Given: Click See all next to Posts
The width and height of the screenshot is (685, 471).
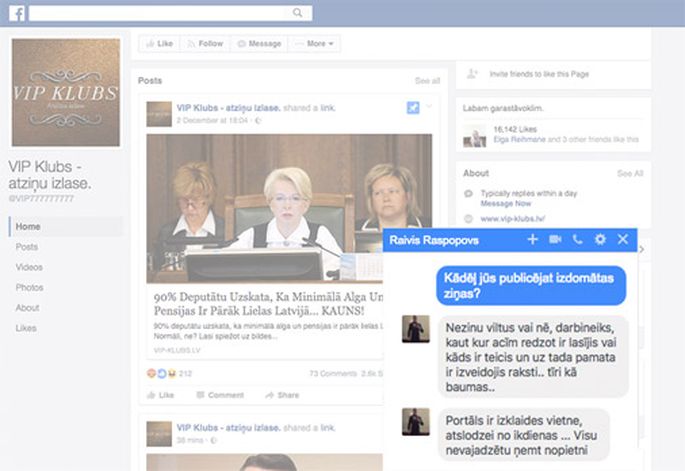Looking at the screenshot, I should point(427,81).
